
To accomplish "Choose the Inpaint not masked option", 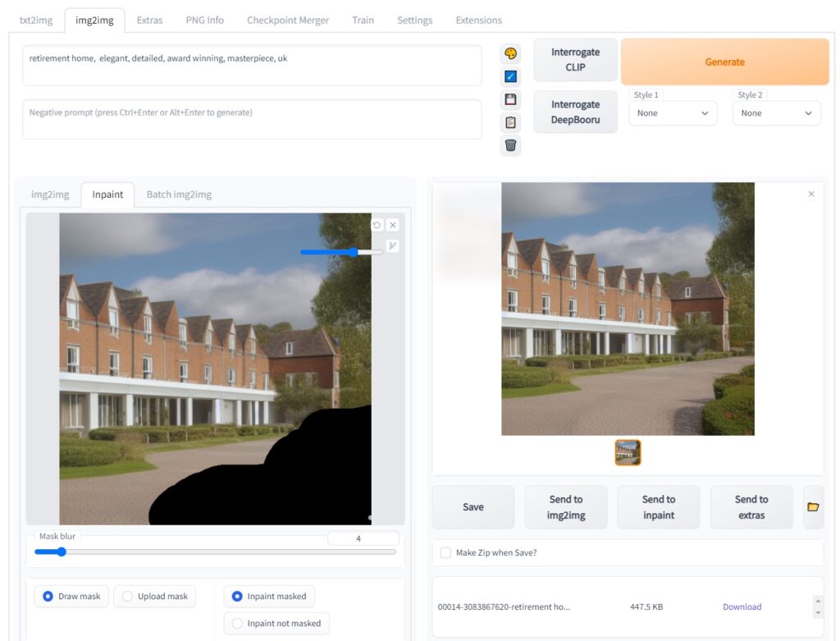I will pyautogui.click(x=276, y=623).
